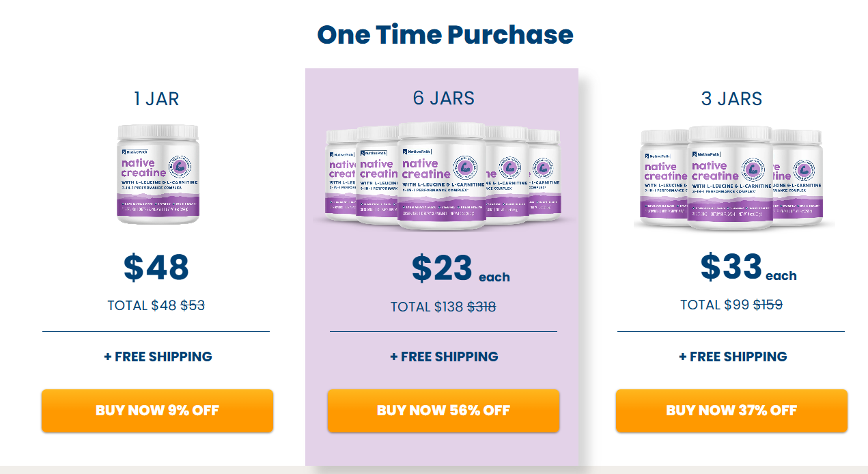Click the 6 JARS heading
This screenshot has height=474, width=868.
443,98
